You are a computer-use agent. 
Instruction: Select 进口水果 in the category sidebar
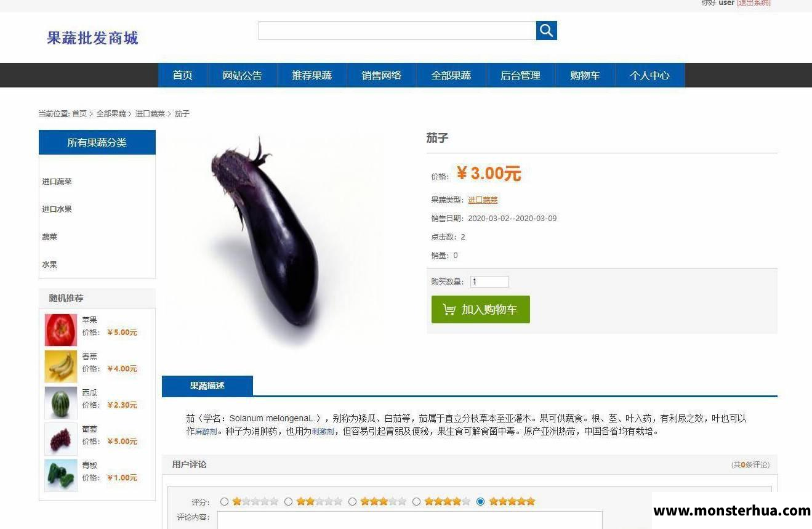[x=57, y=209]
